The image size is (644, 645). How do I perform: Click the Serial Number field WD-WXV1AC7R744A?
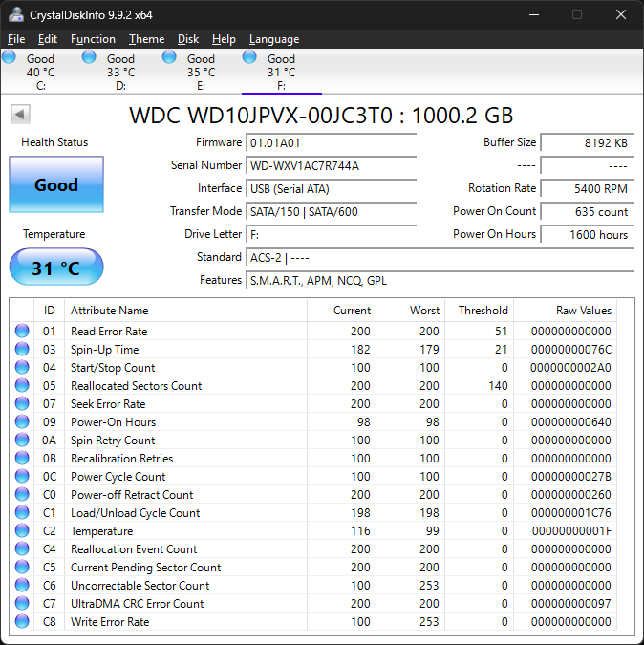[331, 165]
